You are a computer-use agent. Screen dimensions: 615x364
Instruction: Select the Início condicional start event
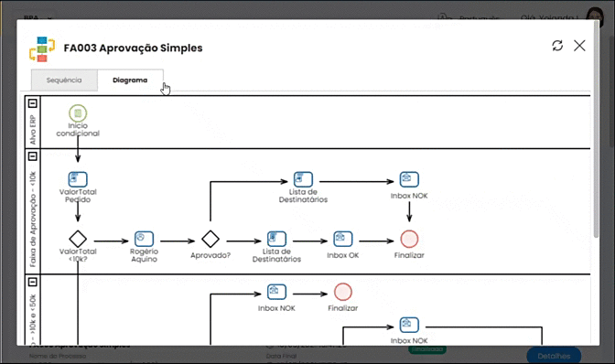[x=78, y=113]
